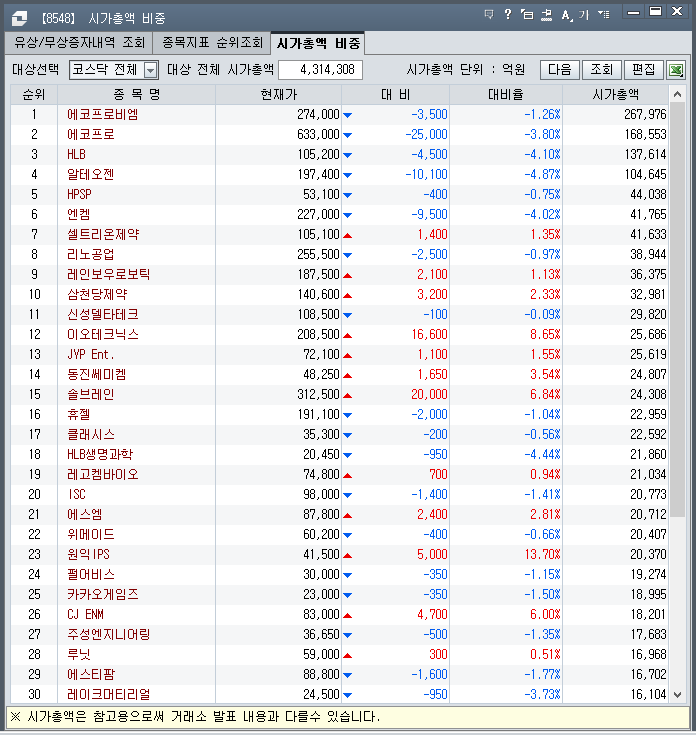Select stock 에코프로비엠

pos(103,114)
